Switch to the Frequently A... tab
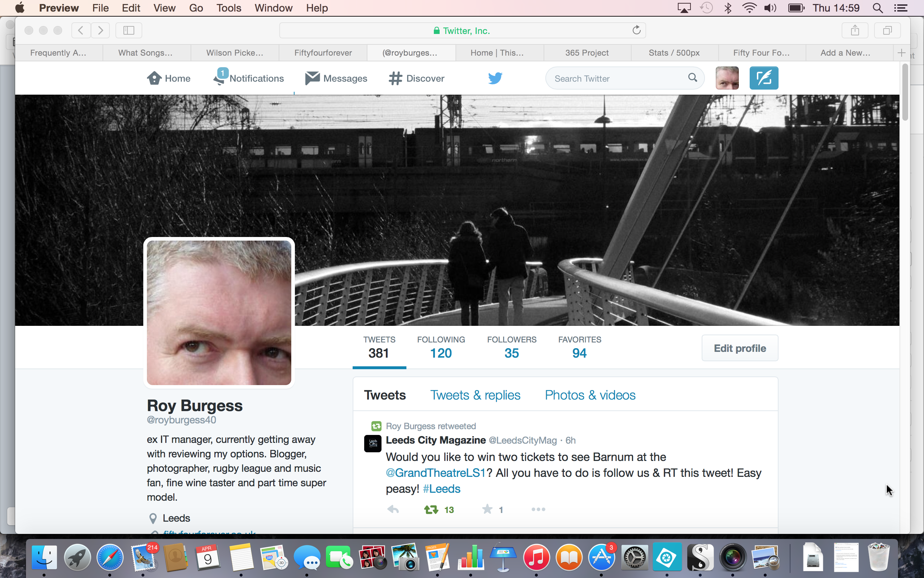 (x=58, y=53)
